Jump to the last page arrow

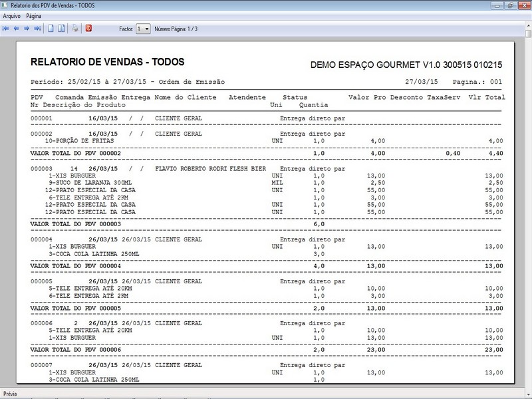[x=37, y=29]
